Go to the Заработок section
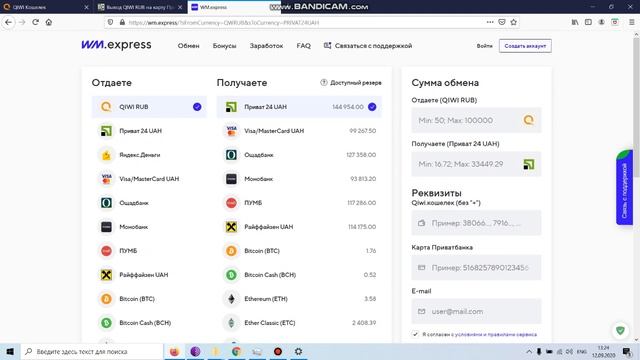 (x=266, y=46)
